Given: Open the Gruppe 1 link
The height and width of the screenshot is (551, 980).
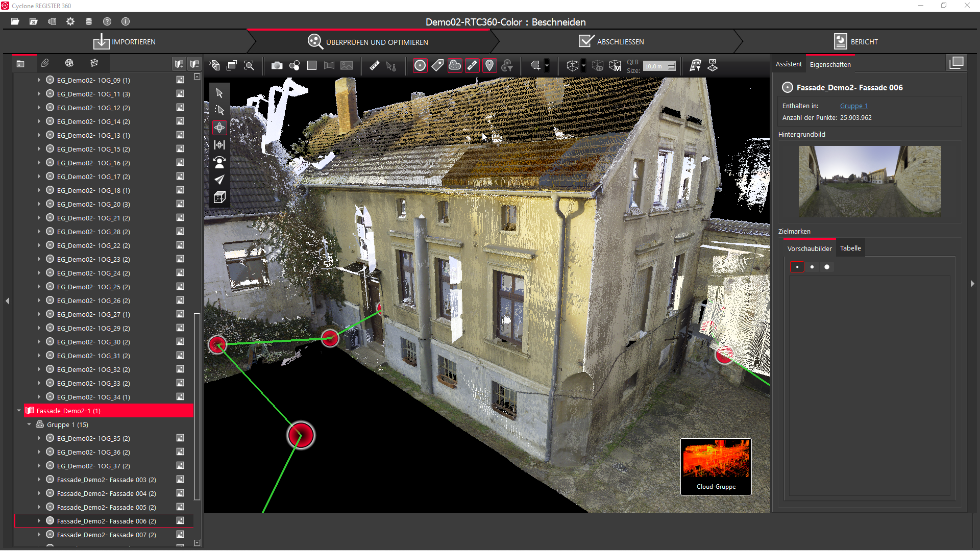Looking at the screenshot, I should click(x=853, y=106).
